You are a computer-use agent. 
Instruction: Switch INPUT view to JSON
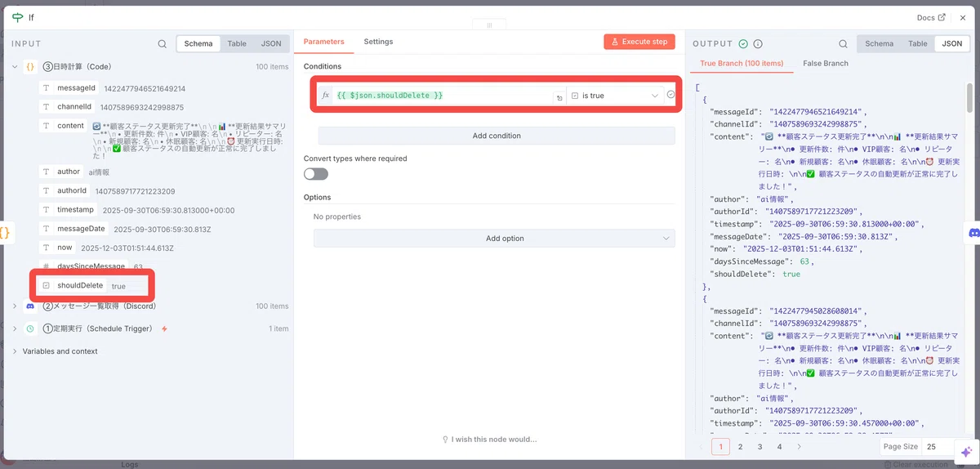[x=271, y=44]
